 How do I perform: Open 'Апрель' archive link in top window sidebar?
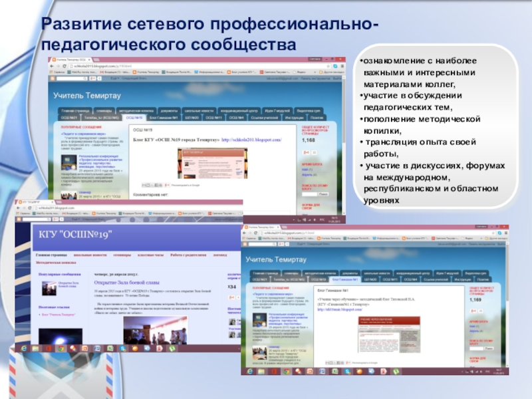[x=307, y=175]
